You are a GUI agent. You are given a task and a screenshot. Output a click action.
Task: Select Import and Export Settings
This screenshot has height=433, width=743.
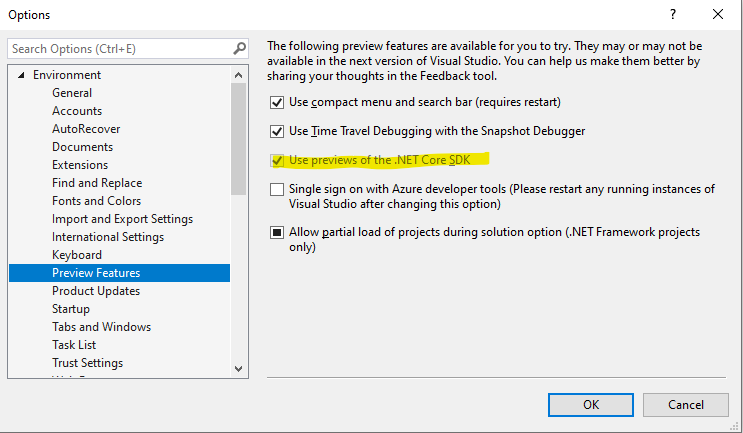coord(123,219)
